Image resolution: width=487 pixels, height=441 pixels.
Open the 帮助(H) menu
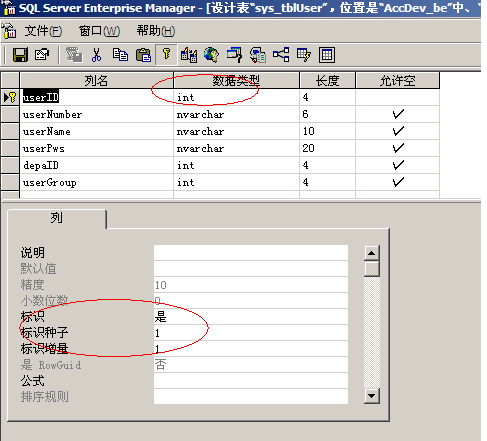[156, 31]
